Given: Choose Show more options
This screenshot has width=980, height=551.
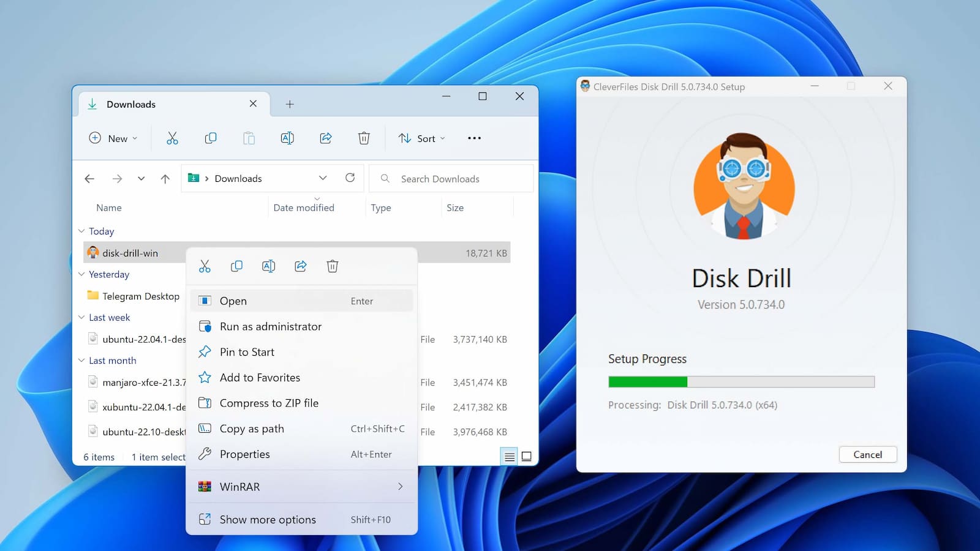Looking at the screenshot, I should 268,520.
